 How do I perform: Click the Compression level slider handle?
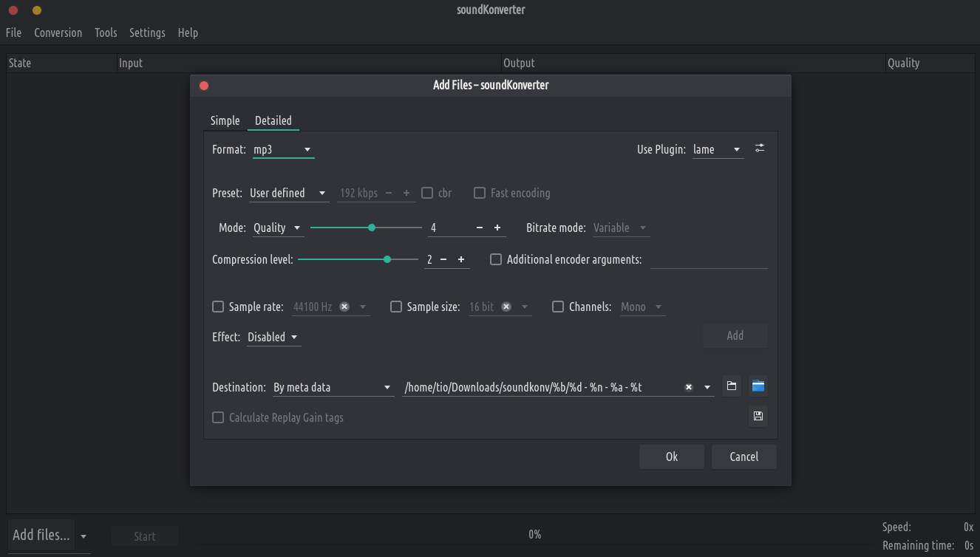click(387, 259)
